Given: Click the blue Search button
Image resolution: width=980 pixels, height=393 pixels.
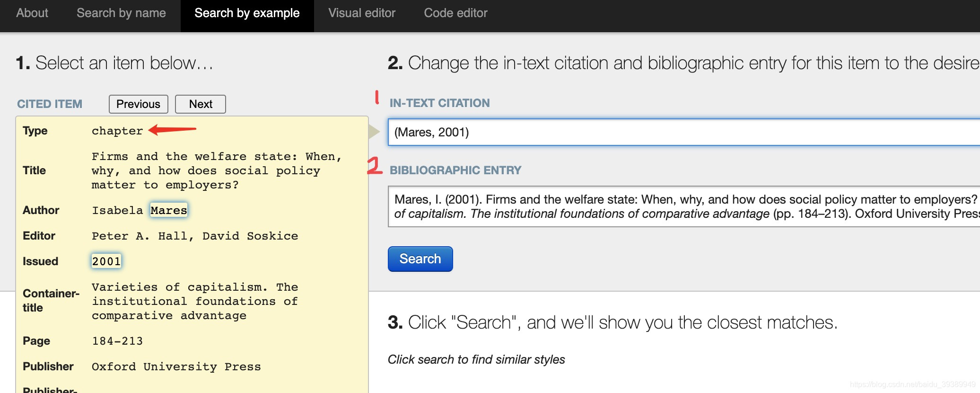Looking at the screenshot, I should pos(420,259).
